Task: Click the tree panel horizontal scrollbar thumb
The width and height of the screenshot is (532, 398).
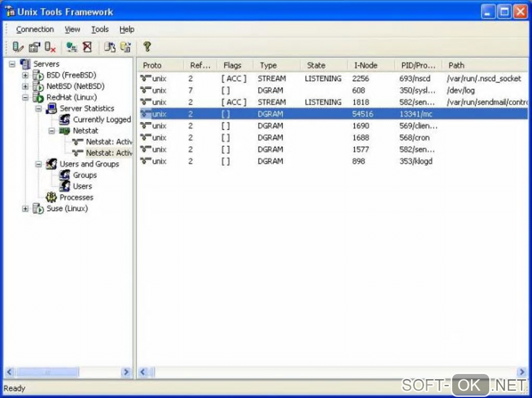Action: [x=47, y=372]
